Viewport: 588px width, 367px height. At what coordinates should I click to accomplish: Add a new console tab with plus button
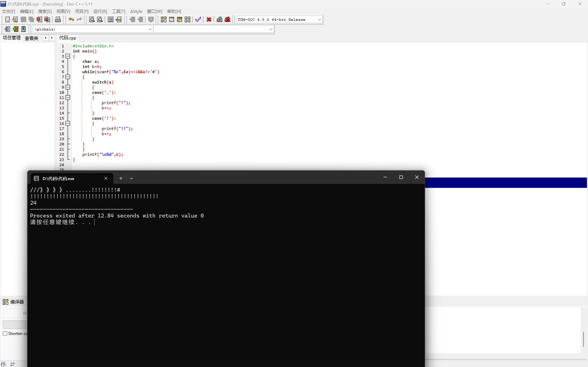pyautogui.click(x=121, y=178)
